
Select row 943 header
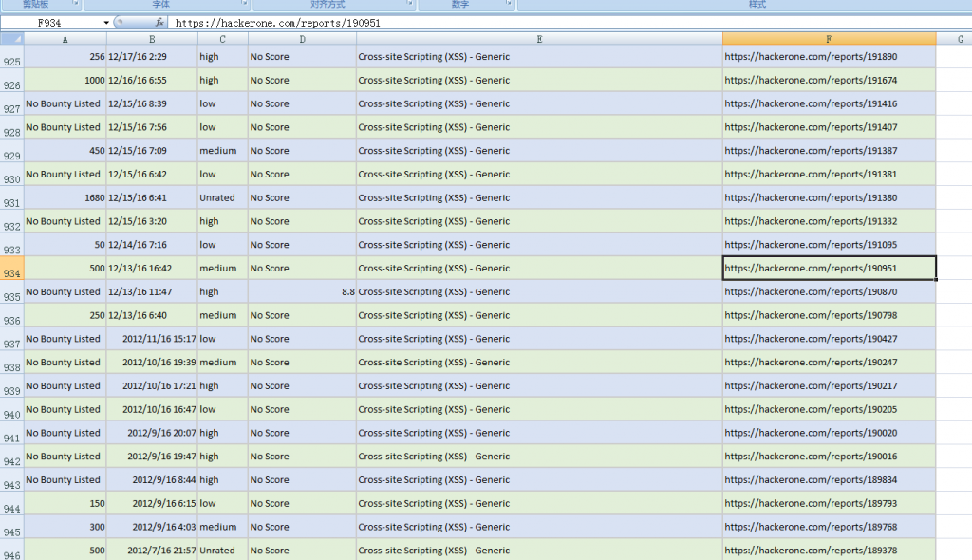point(11,480)
